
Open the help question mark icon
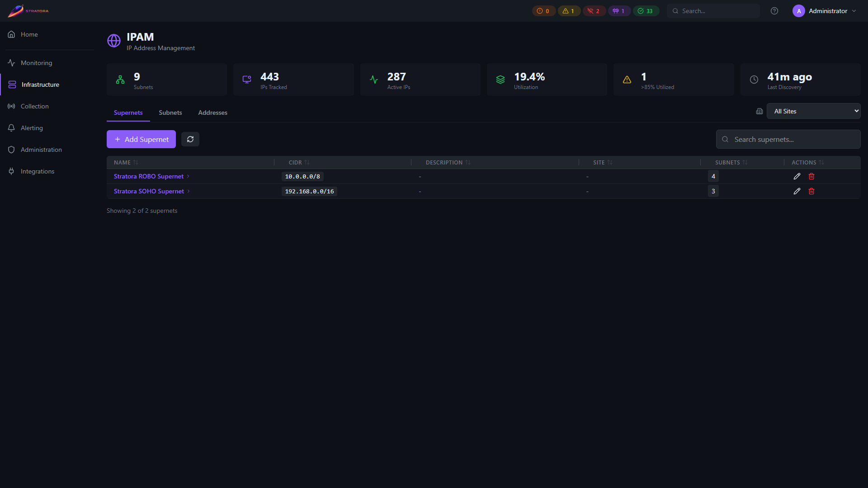tap(774, 11)
